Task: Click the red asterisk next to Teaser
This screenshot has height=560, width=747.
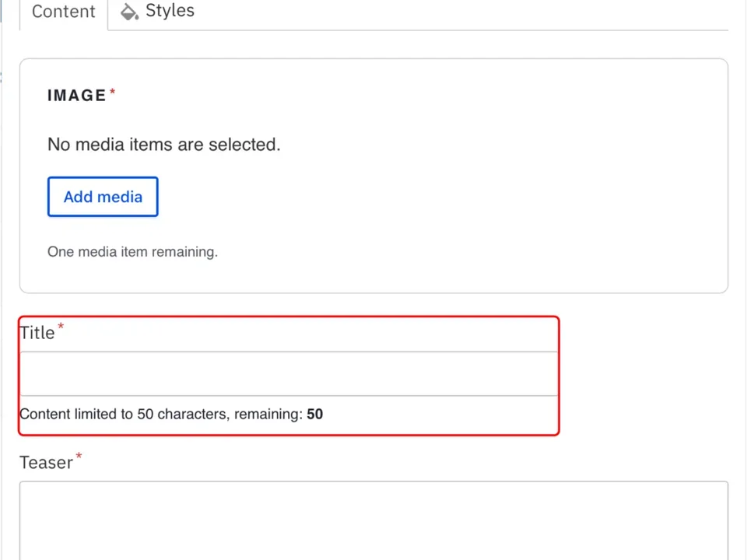Action: (x=78, y=457)
